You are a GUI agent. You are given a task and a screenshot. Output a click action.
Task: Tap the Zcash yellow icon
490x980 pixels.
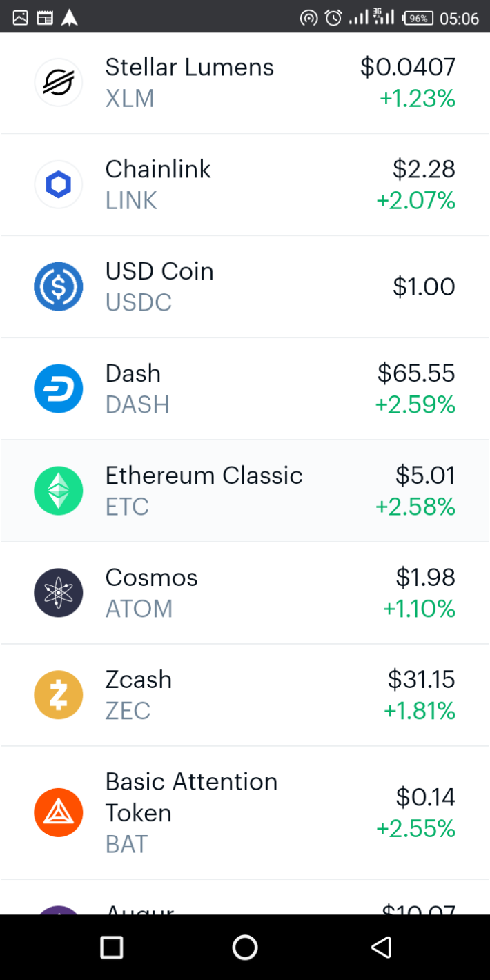click(59, 695)
